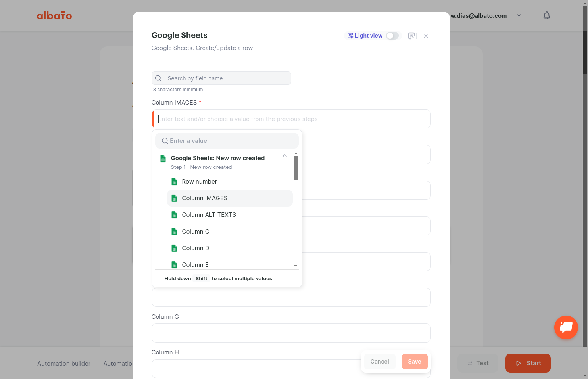
Task: Click the value list scrollbar thumb
Action: (x=296, y=168)
